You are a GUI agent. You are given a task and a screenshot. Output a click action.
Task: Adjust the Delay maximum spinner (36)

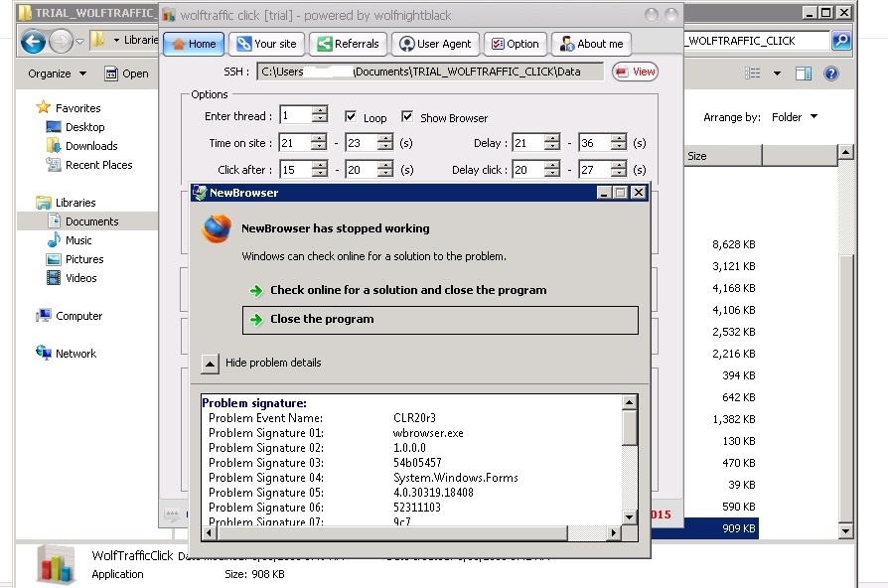coord(619,143)
